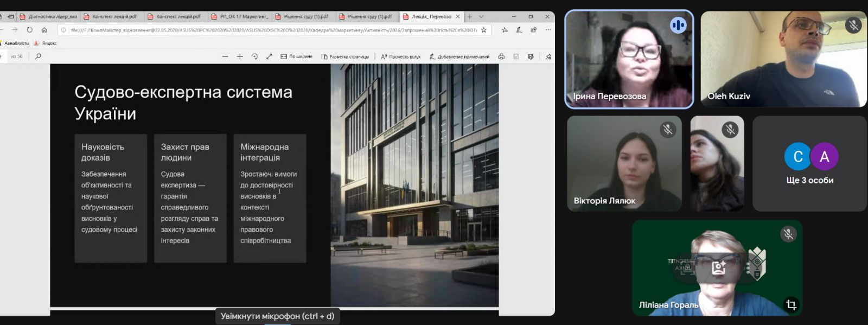868x325 pixels.
Task: Bookmark page with the address bar star
Action: (x=484, y=30)
